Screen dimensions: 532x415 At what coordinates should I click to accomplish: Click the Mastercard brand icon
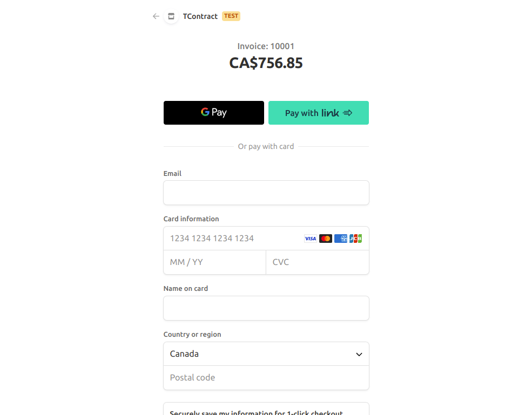pyautogui.click(x=326, y=239)
